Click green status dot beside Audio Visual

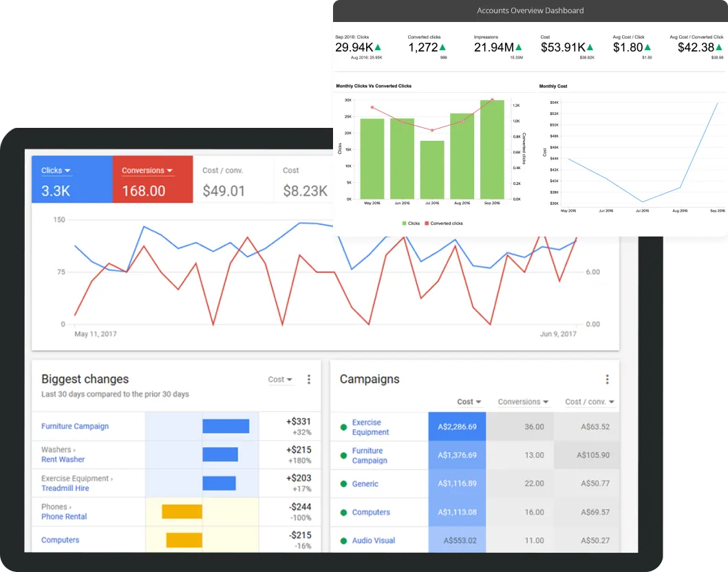343,541
